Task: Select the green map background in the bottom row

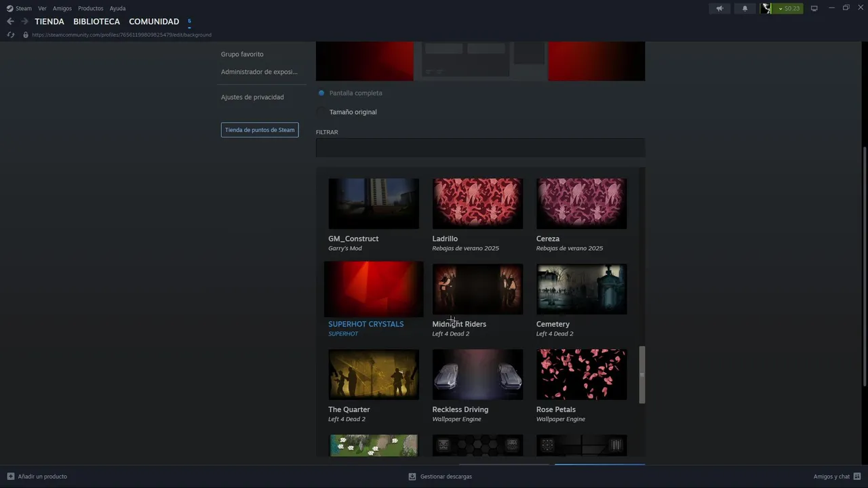Action: pyautogui.click(x=374, y=445)
